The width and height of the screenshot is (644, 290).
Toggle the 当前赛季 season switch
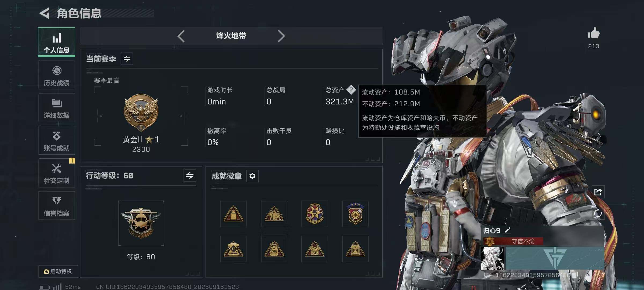[127, 59]
